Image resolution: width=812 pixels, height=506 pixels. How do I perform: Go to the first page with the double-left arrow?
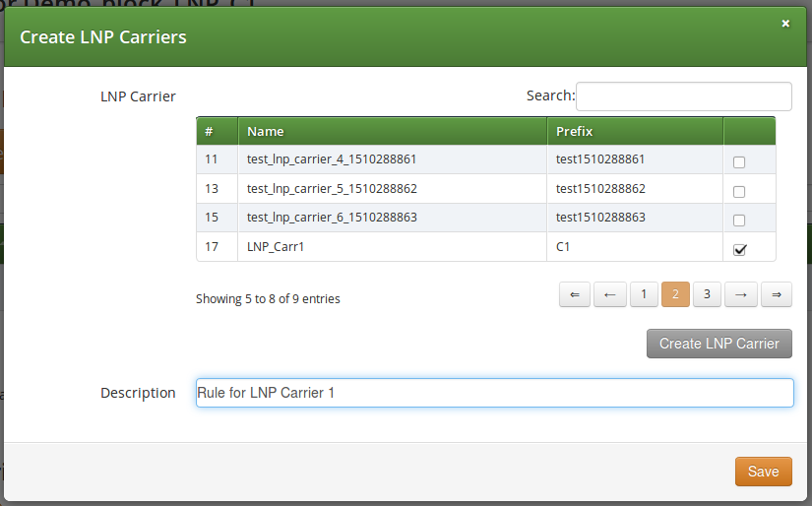click(x=574, y=294)
